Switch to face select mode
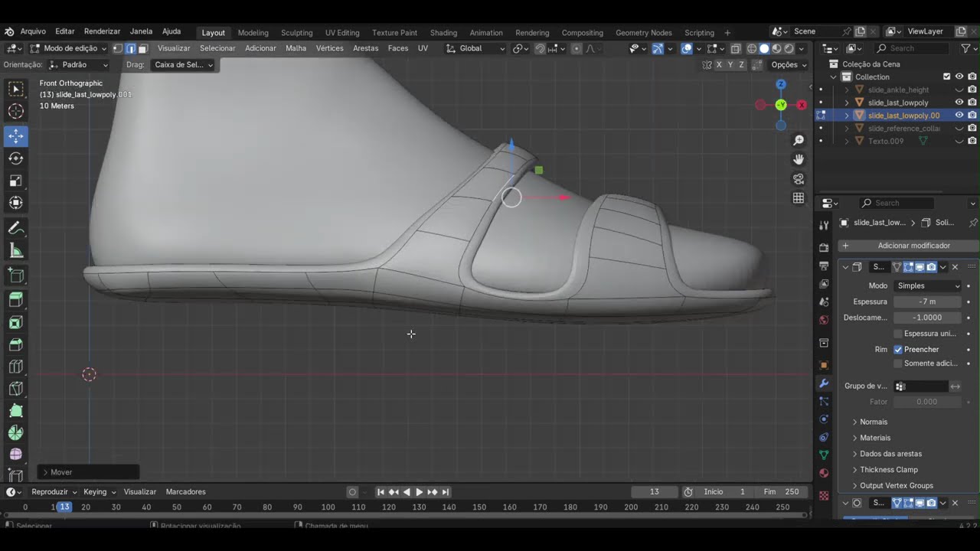This screenshot has width=980, height=551. 142,48
